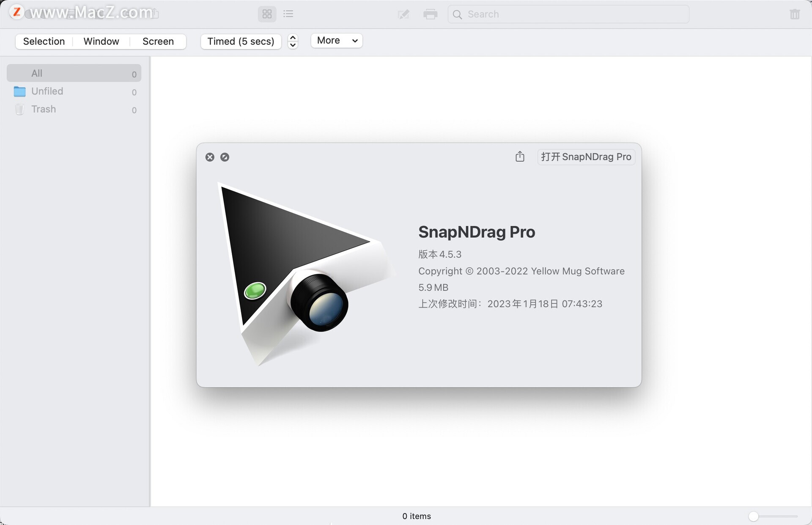Select the Screen capture mode tab

tap(158, 40)
